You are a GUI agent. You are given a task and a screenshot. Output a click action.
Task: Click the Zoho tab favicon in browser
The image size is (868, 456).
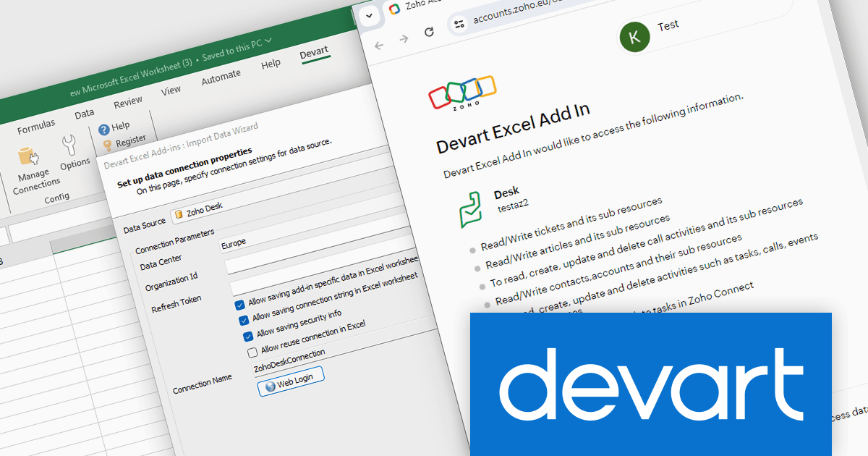tap(393, 9)
